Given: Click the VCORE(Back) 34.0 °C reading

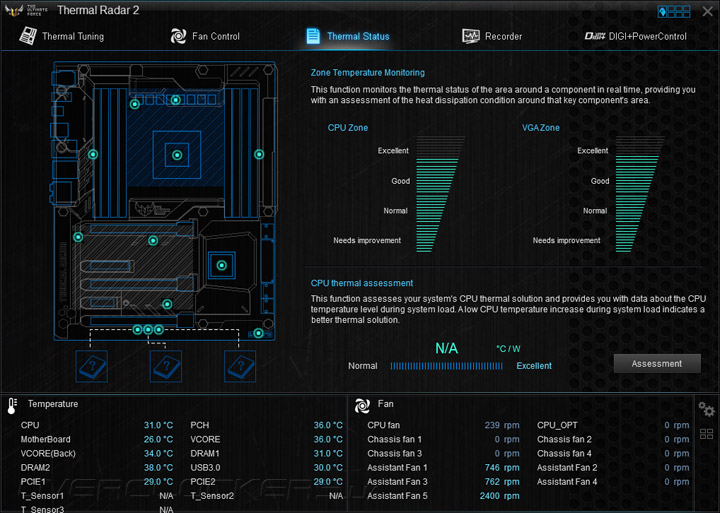Looking at the screenshot, I should pos(158,454).
